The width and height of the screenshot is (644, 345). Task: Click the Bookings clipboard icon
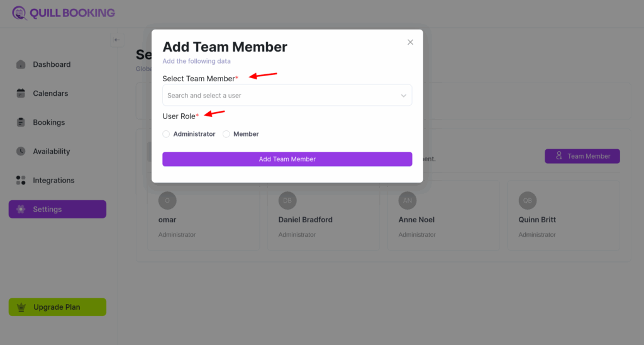[21, 122]
